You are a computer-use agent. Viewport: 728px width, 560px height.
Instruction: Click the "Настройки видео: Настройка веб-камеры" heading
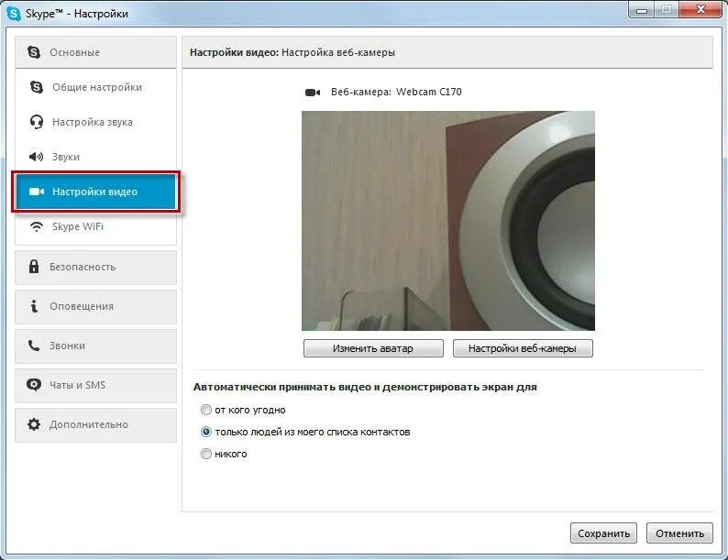(292, 52)
